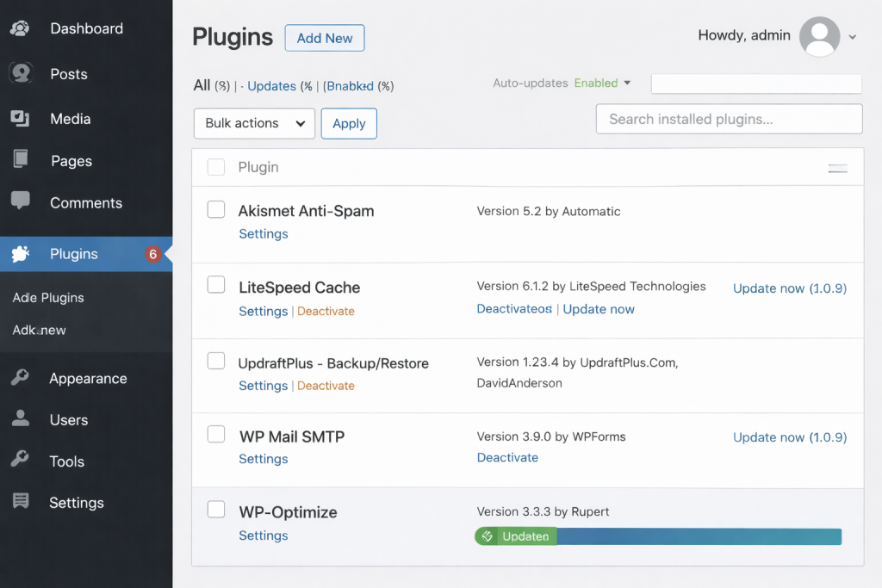882x588 pixels.
Task: Open the Bulk actions dropdown
Action: pyautogui.click(x=254, y=124)
